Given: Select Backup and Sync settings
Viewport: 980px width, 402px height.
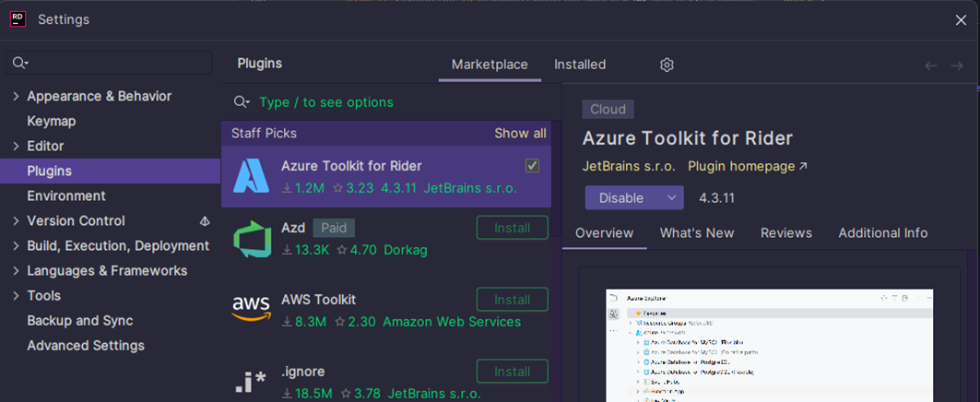Looking at the screenshot, I should pos(80,321).
